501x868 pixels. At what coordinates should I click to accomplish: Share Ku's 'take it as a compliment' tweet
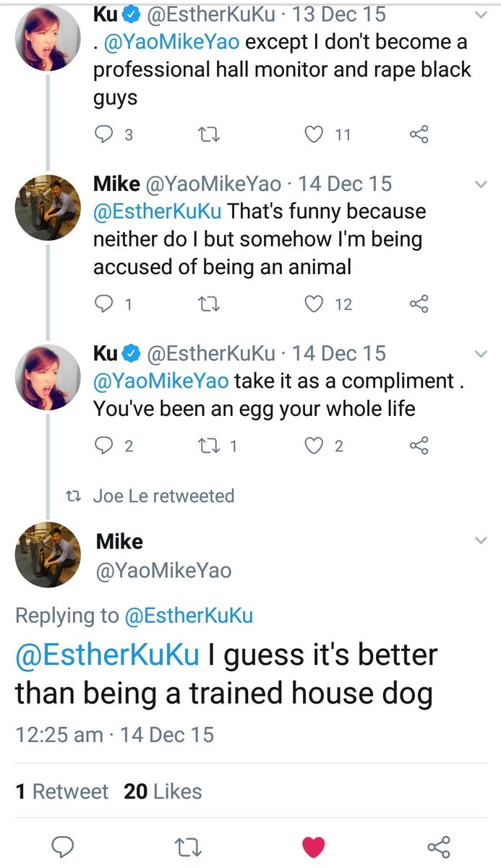(419, 446)
